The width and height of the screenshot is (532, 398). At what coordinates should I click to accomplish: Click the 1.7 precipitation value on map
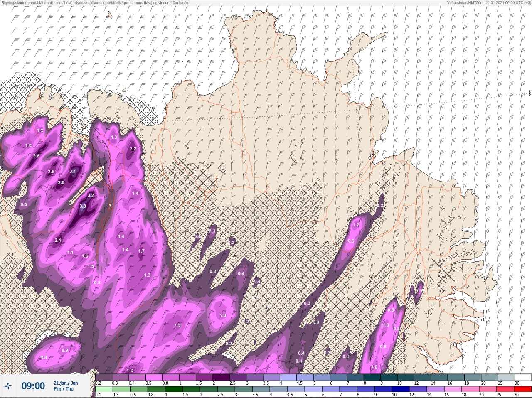pos(141,251)
